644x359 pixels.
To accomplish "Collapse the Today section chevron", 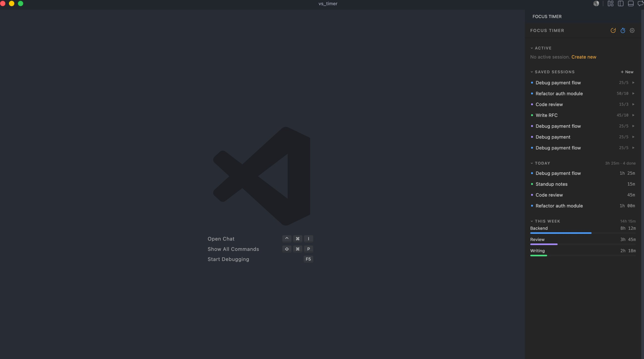I will tap(532, 163).
